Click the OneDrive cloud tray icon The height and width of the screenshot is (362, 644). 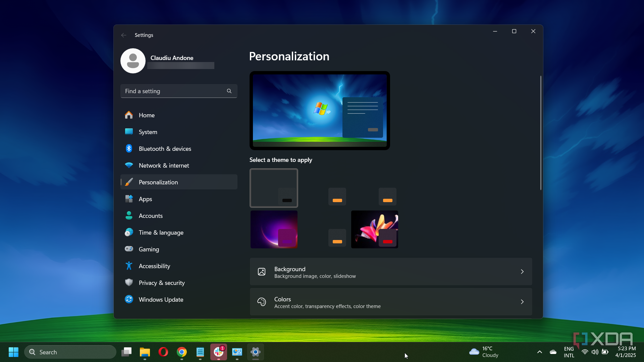[553, 352]
